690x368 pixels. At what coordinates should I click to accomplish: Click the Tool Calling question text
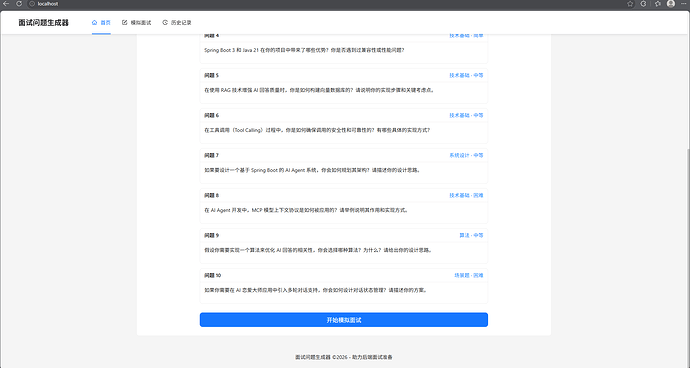pyautogui.click(x=317, y=130)
